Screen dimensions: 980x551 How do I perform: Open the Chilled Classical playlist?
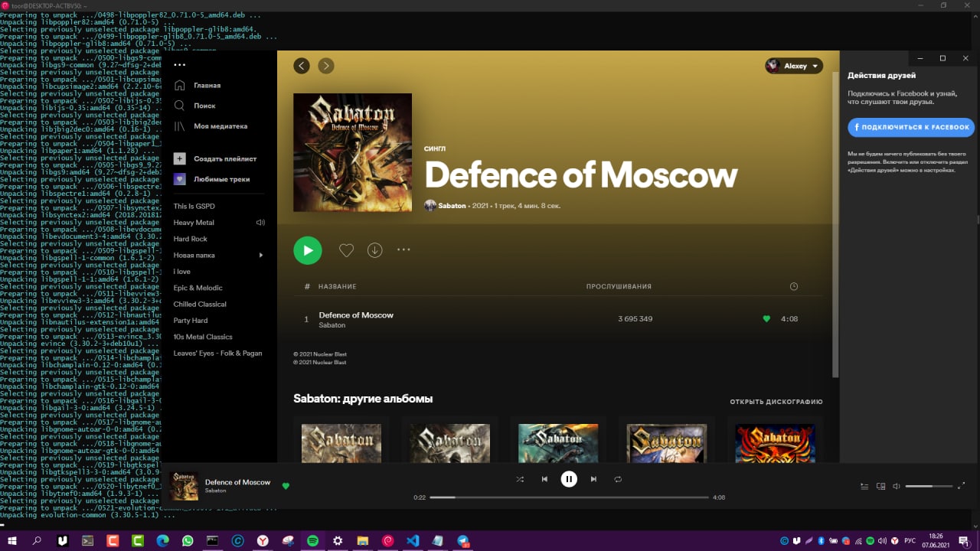[x=200, y=304]
